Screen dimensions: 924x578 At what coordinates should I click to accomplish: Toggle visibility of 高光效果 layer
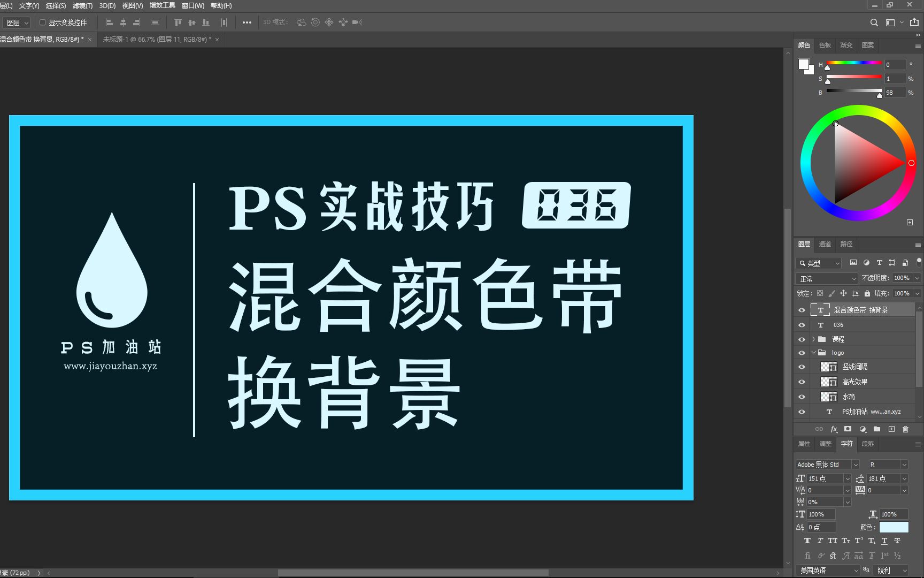[802, 382]
